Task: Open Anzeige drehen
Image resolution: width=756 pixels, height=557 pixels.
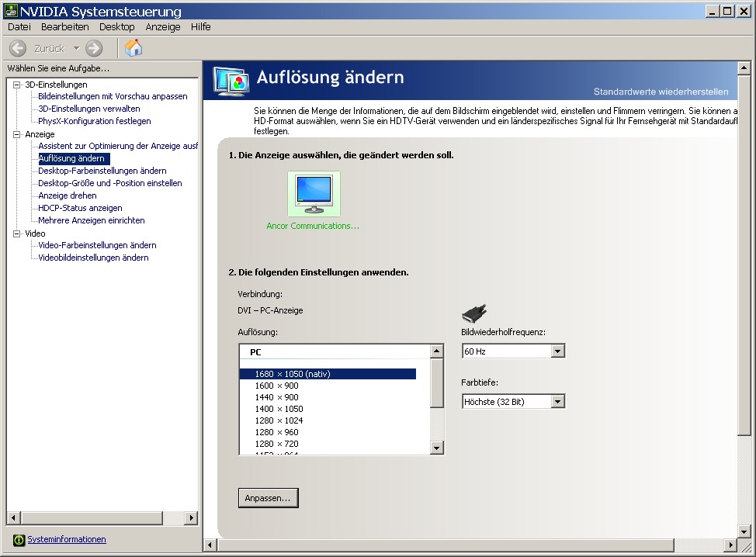Action: pyautogui.click(x=68, y=195)
